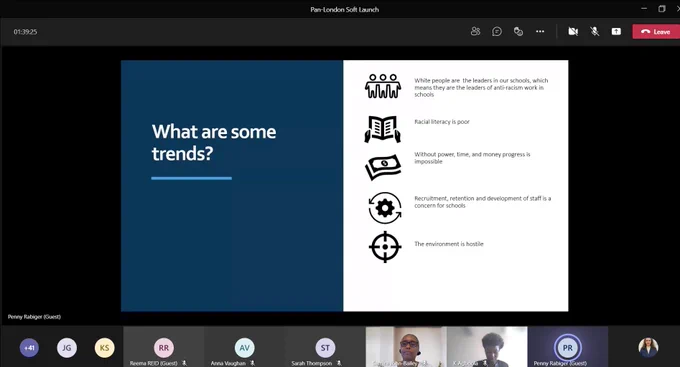The image size is (680, 367).
Task: Open the Share content tray
Action: [616, 31]
